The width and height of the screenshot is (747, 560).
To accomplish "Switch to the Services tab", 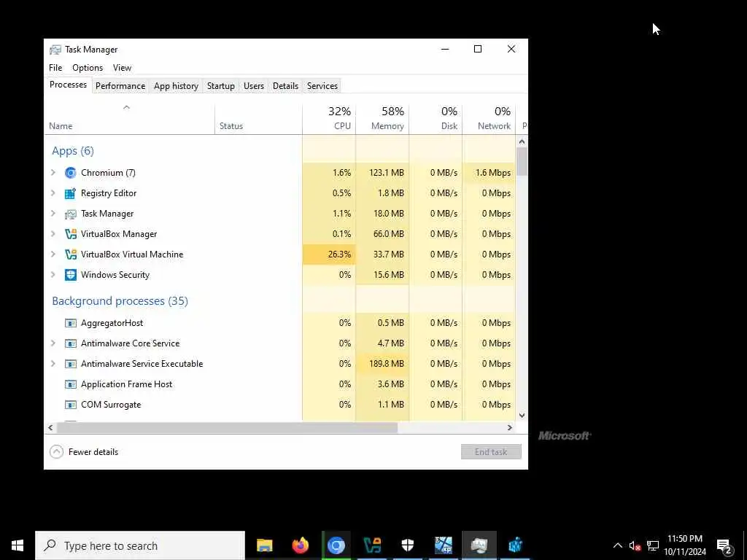I will click(x=322, y=86).
